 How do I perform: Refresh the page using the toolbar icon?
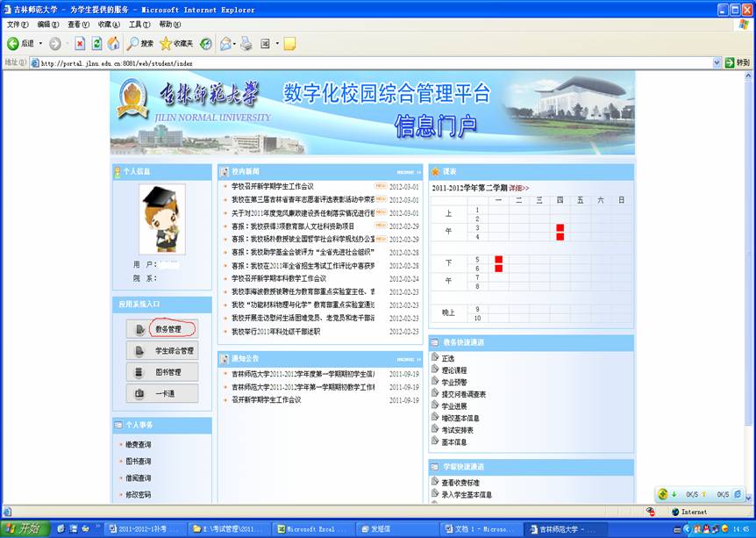pyautogui.click(x=96, y=43)
